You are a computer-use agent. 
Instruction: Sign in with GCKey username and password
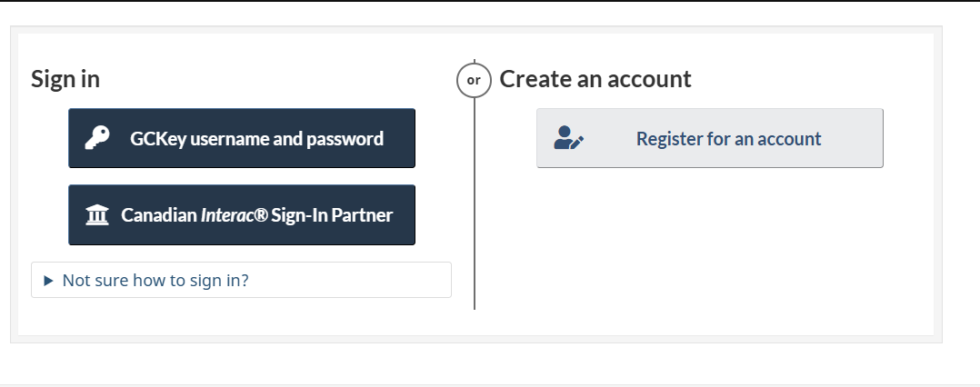point(242,138)
